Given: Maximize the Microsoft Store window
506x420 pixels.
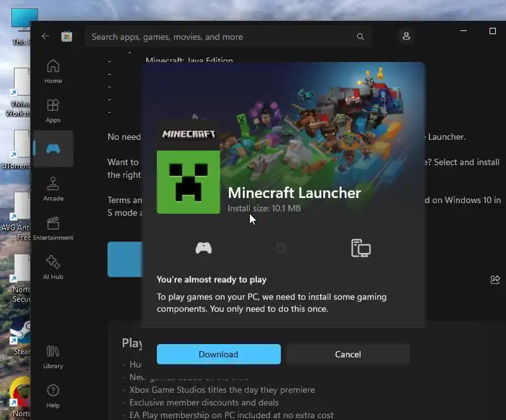Looking at the screenshot, I should coord(493,31).
